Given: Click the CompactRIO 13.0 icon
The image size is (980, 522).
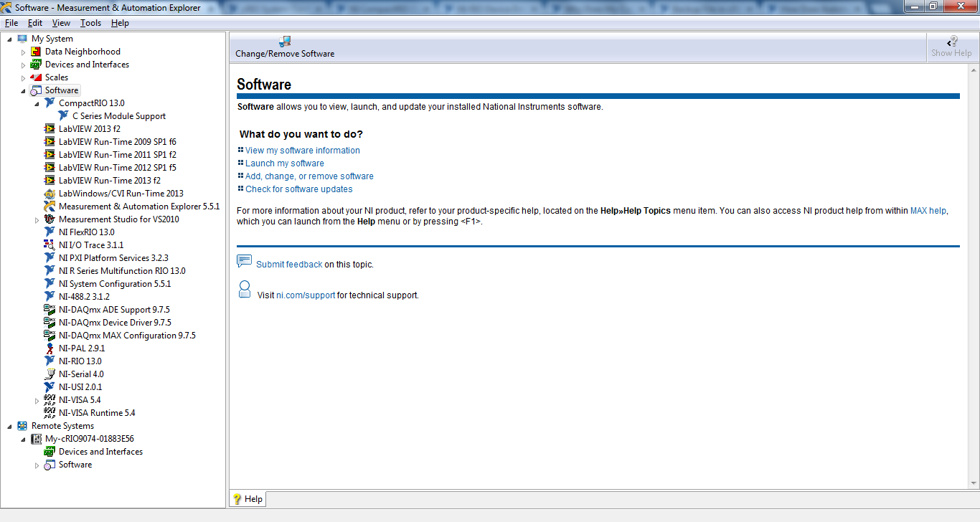Looking at the screenshot, I should coord(50,103).
